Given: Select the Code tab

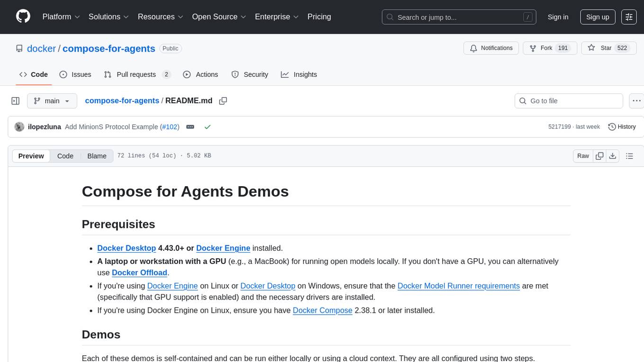Looking at the screenshot, I should click(x=34, y=74).
